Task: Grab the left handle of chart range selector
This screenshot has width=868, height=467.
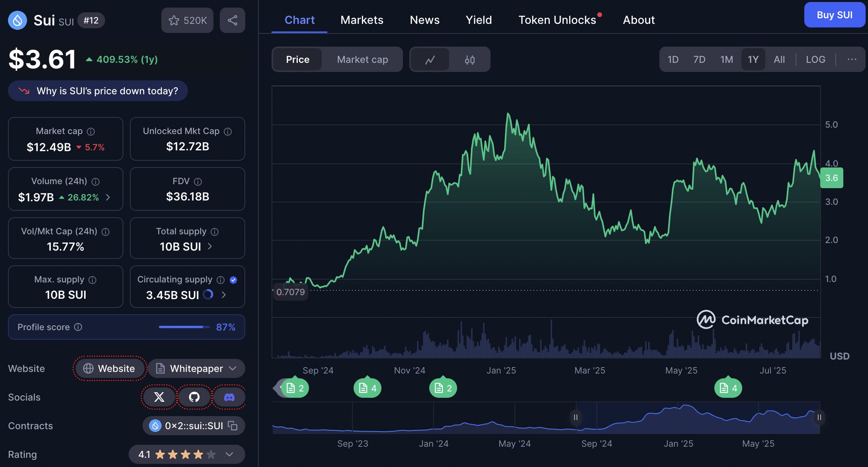Action: point(575,417)
